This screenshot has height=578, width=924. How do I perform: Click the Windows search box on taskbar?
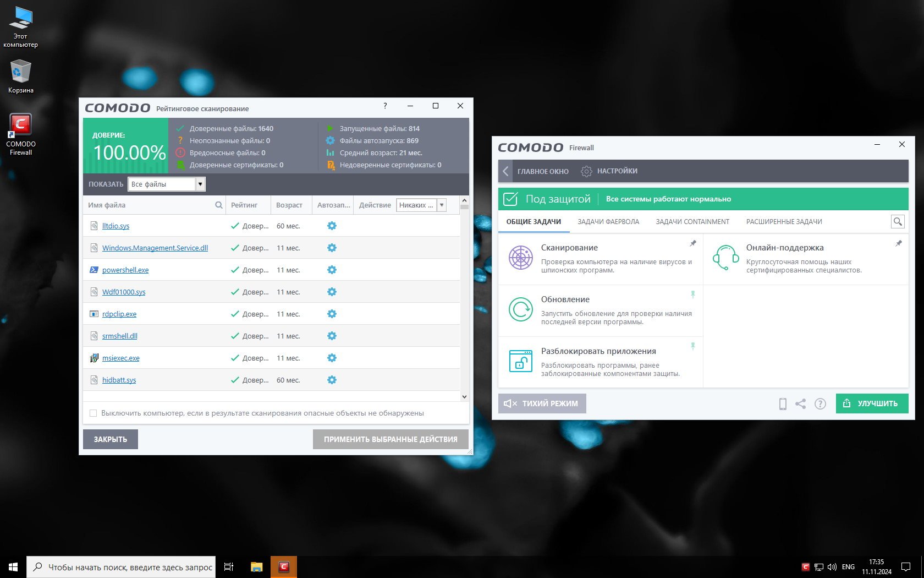click(120, 567)
